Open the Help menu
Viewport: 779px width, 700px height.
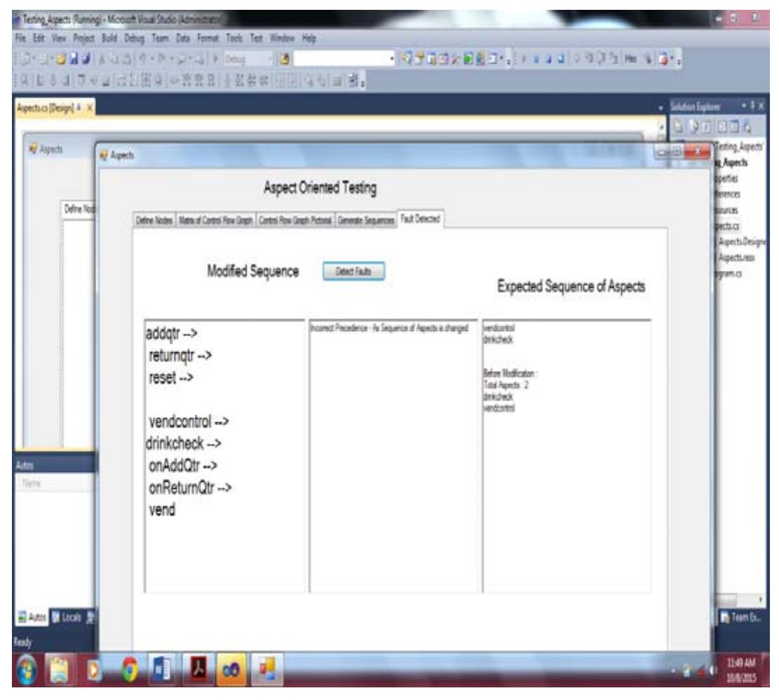[x=309, y=39]
